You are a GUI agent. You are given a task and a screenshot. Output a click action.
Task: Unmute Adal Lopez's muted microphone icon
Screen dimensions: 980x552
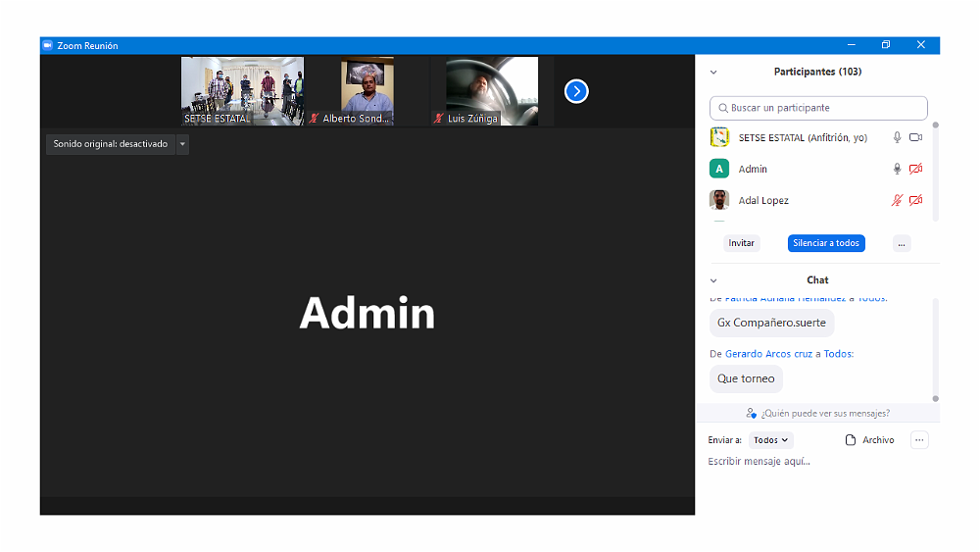897,200
